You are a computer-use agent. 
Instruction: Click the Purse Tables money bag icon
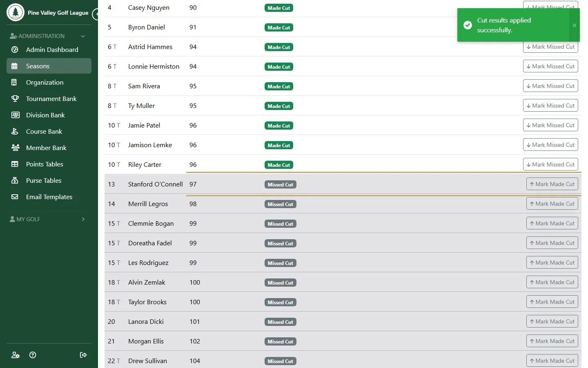[x=15, y=180]
